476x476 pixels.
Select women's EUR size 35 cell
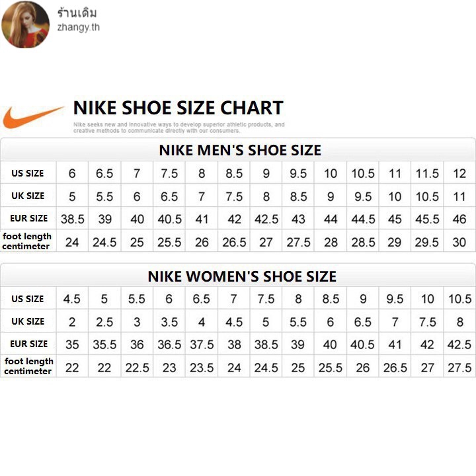pyautogui.click(x=72, y=344)
